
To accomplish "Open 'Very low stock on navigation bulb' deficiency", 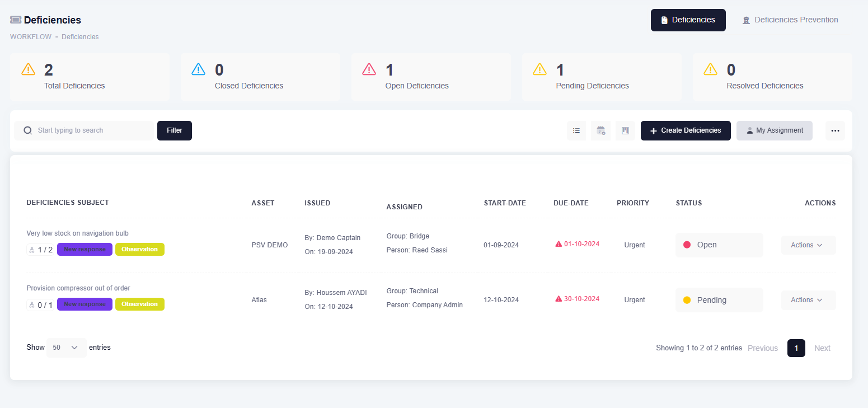I will [x=78, y=233].
